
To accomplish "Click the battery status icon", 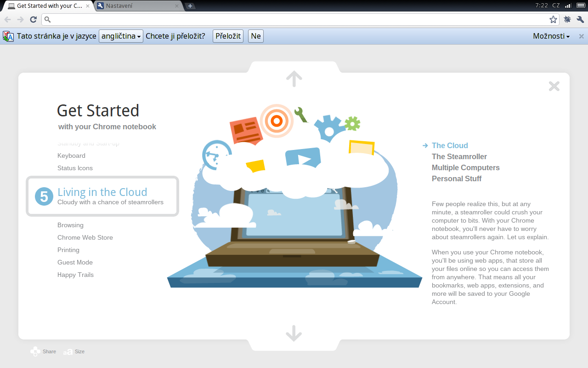I will tap(581, 6).
